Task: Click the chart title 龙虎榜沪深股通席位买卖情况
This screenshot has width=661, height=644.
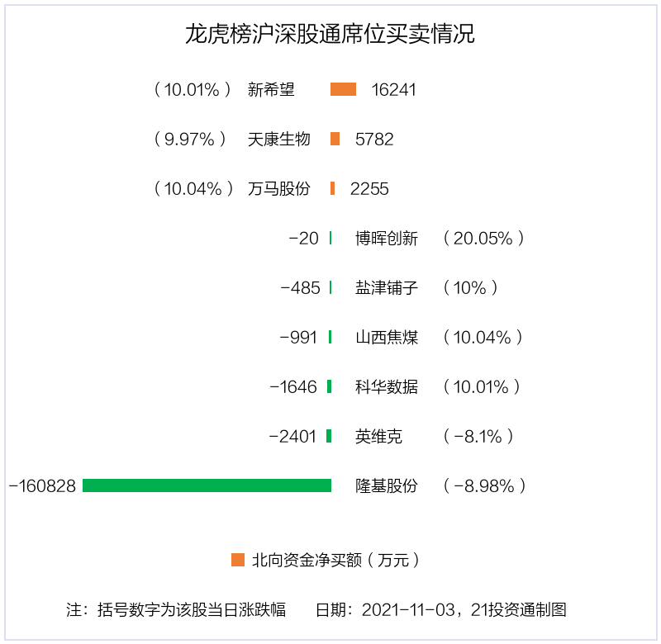Action: (x=330, y=35)
